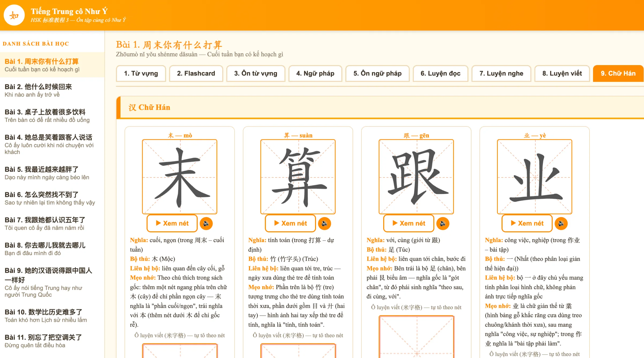Play audio for the 末 character
This screenshot has width=644, height=358.
[206, 223]
